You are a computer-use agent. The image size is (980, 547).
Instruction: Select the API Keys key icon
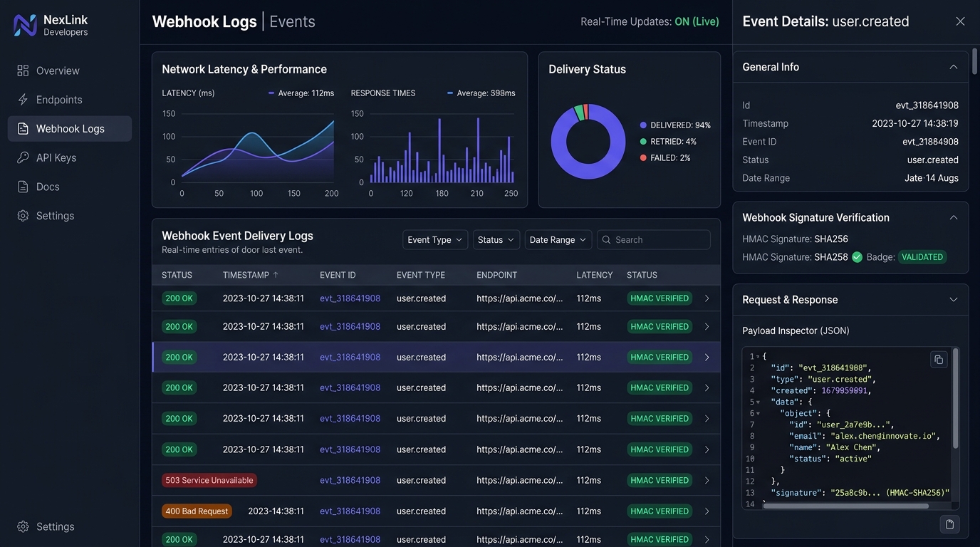pyautogui.click(x=23, y=157)
